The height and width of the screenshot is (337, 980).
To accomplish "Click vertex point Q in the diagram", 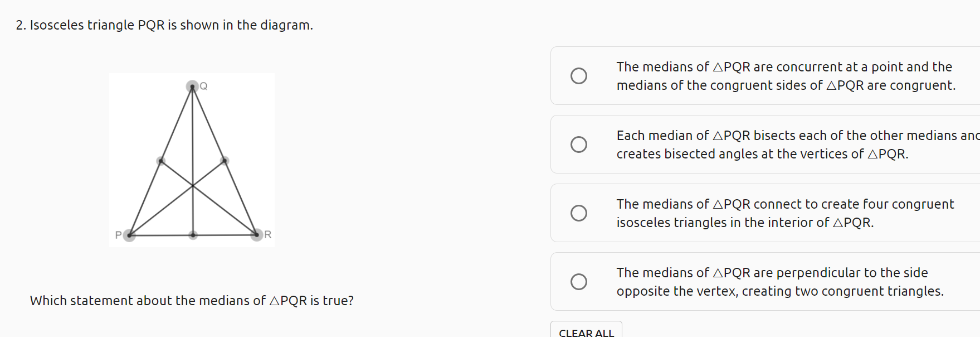I will pyautogui.click(x=192, y=86).
